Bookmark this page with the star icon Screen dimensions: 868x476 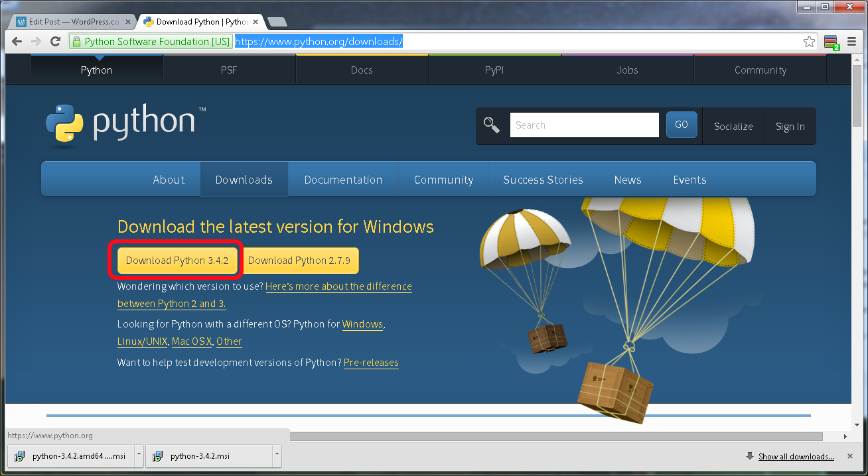click(809, 42)
